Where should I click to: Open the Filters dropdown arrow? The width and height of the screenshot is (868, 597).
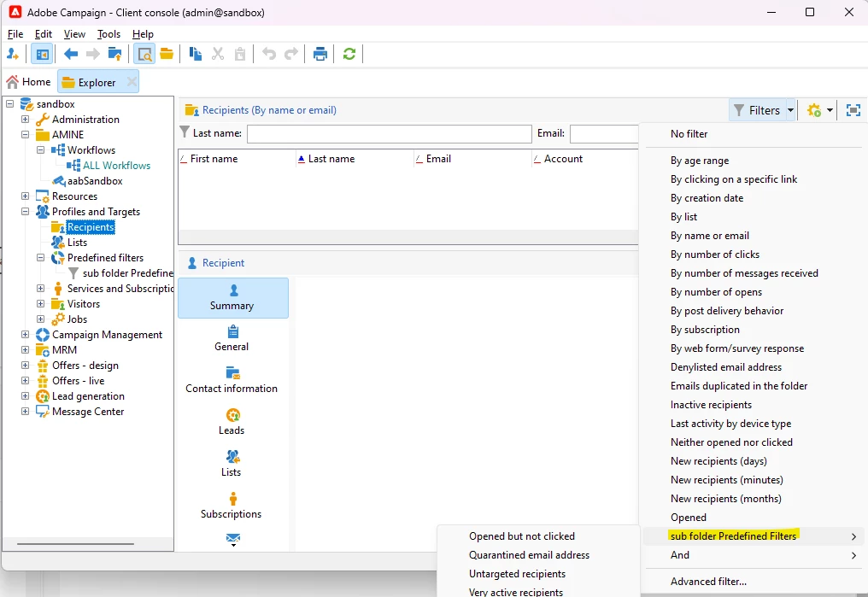(790, 110)
